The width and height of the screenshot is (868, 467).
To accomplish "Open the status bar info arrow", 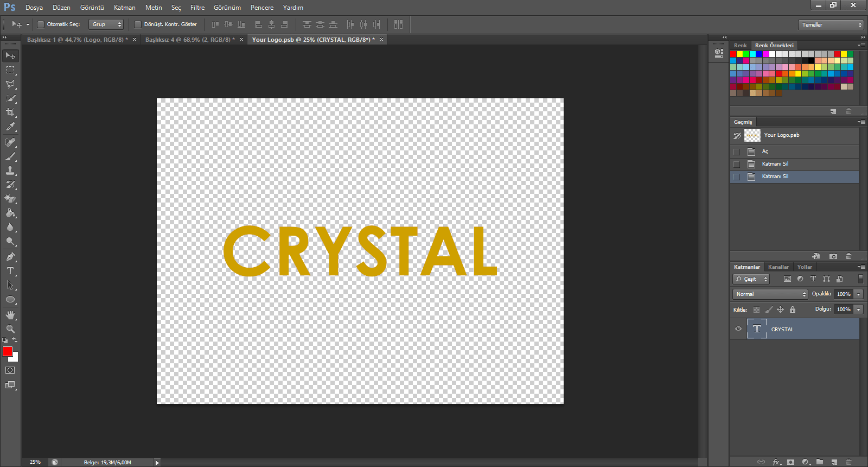I will click(x=157, y=463).
